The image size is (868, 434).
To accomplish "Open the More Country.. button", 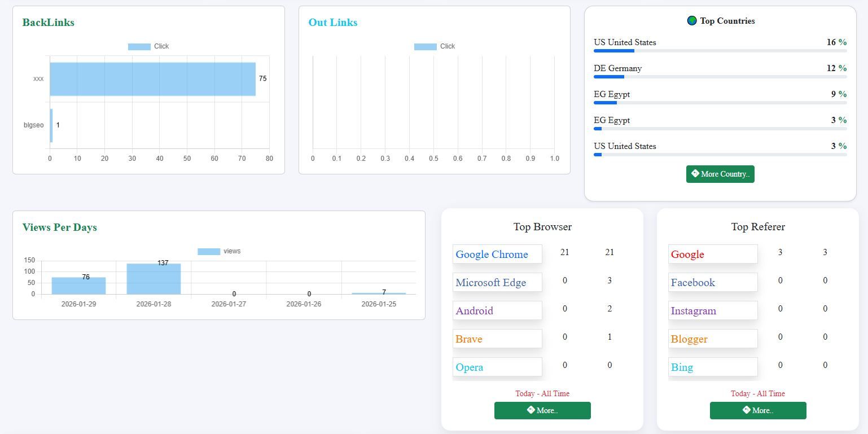I will coord(720,174).
